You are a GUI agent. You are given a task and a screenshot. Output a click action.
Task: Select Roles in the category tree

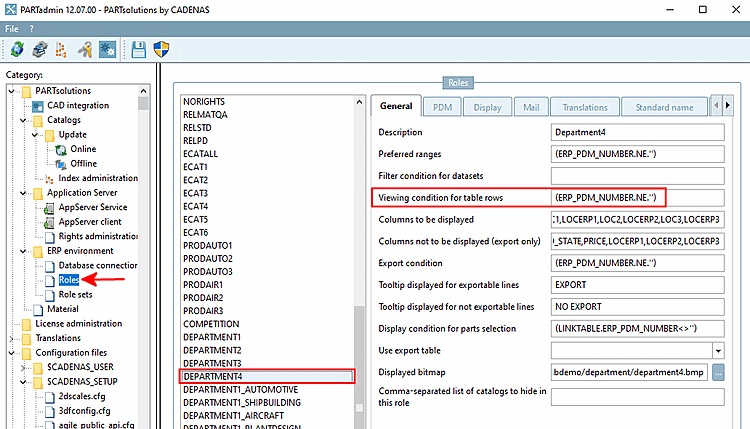tap(69, 280)
